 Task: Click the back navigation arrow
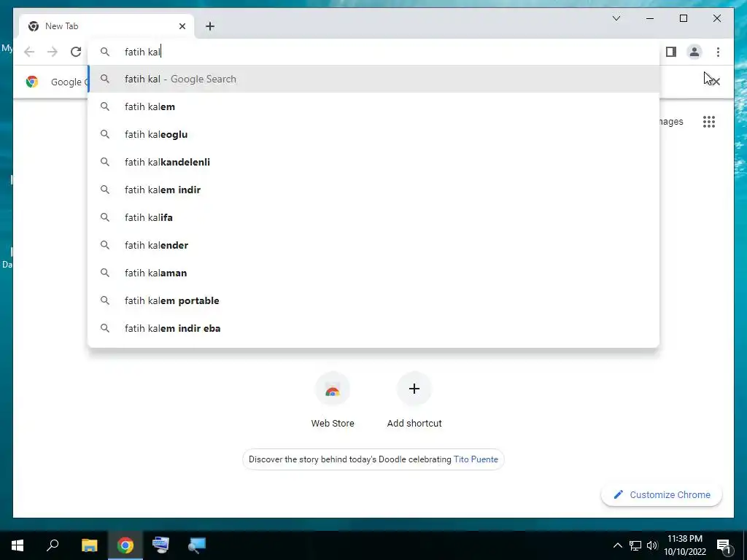point(29,52)
